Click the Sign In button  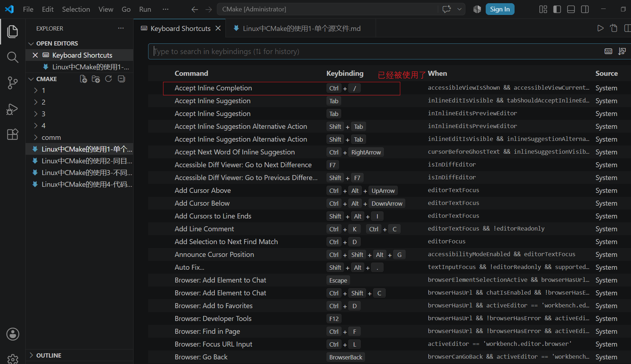click(500, 9)
